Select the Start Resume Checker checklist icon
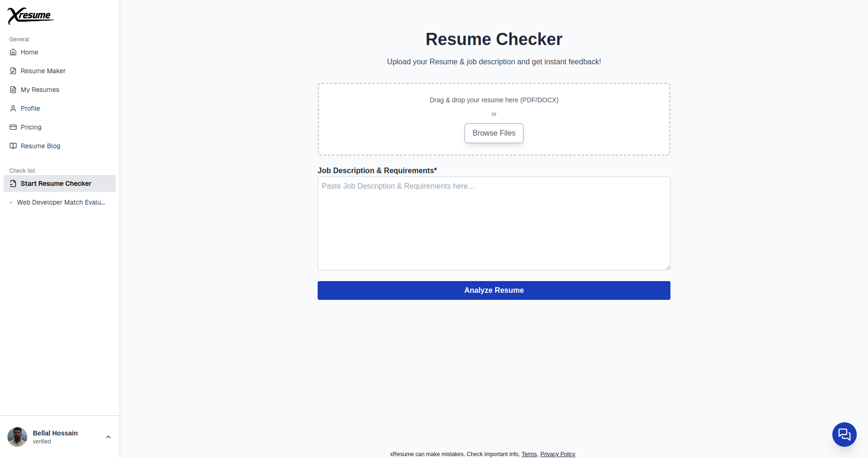 click(x=13, y=183)
